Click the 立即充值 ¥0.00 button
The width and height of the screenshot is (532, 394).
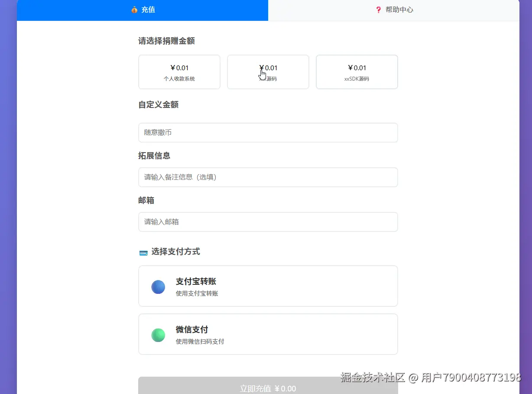tap(268, 386)
